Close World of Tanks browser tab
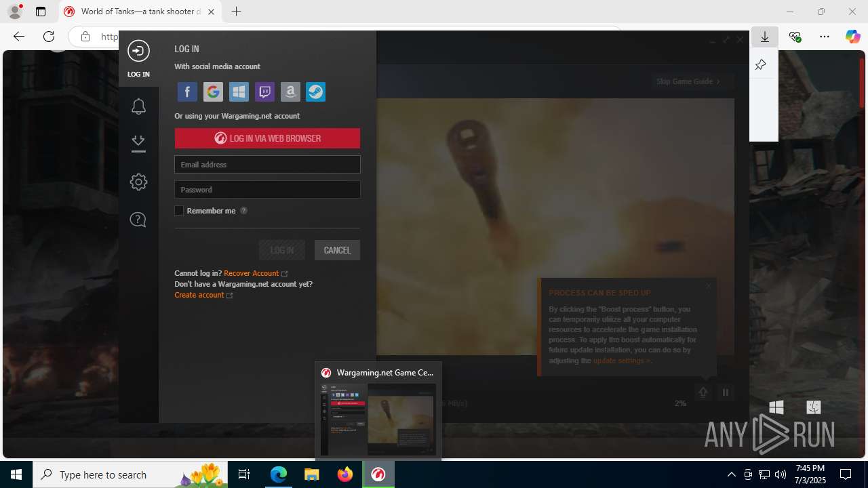868x488 pixels. coord(211,12)
